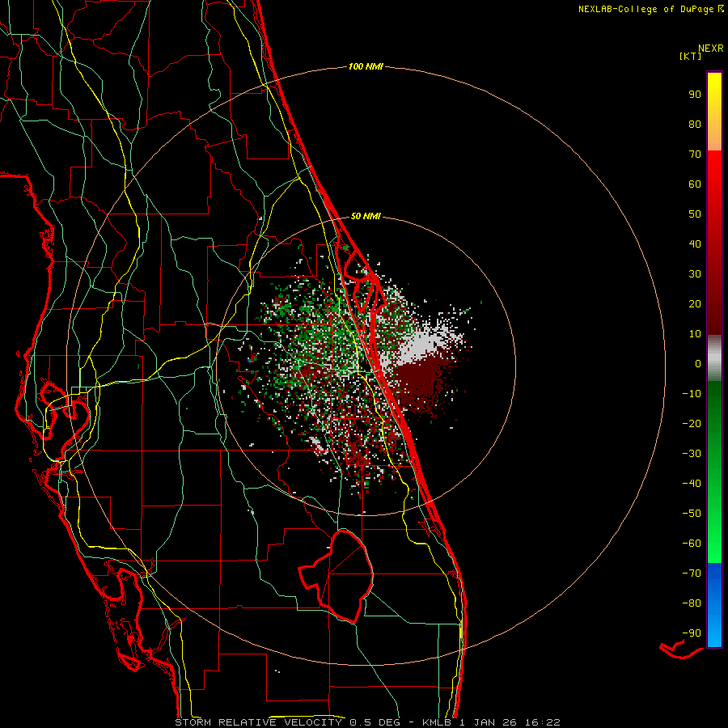This screenshot has width=728, height=728.
Task: Pick the gray near-zero segment of the color bar
Action: (x=714, y=358)
